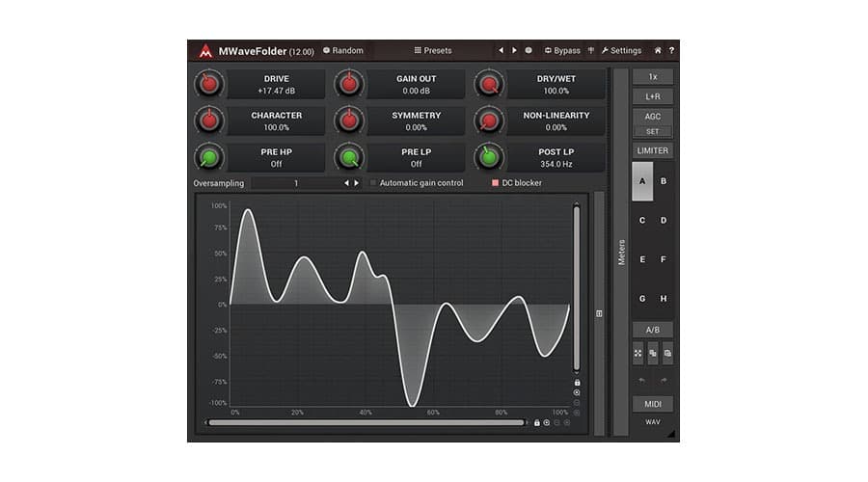The width and height of the screenshot is (868, 482).
Task: Select preset slot E
Action: point(642,259)
